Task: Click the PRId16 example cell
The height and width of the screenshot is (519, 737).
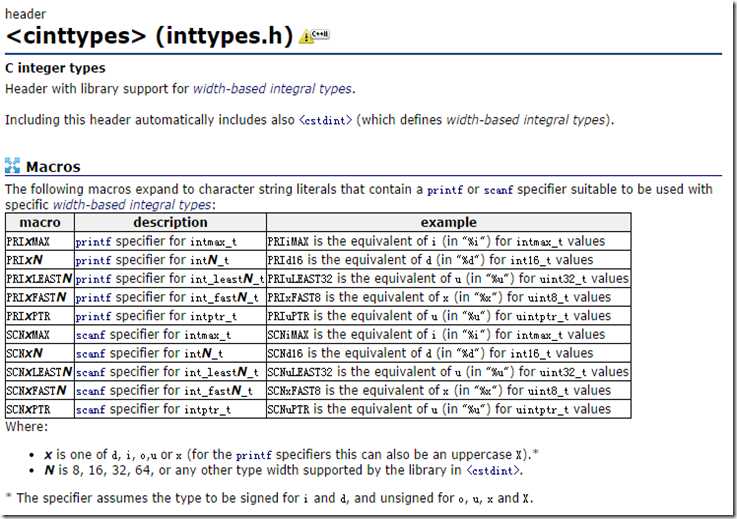Action: pyautogui.click(x=448, y=260)
